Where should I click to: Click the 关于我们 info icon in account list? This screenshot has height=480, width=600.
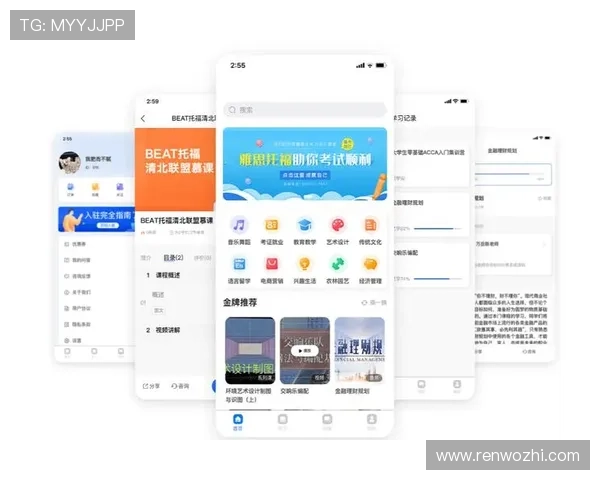pyautogui.click(x=67, y=292)
